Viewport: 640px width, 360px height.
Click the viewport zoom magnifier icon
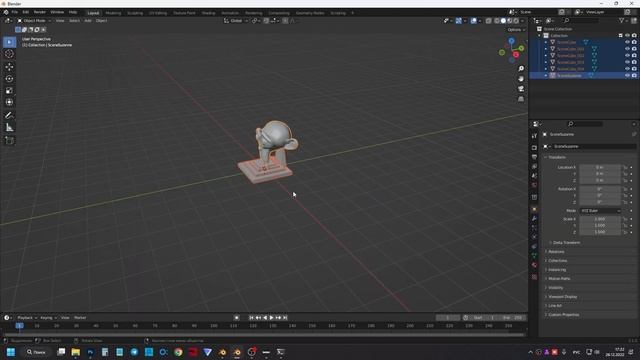pos(521,69)
